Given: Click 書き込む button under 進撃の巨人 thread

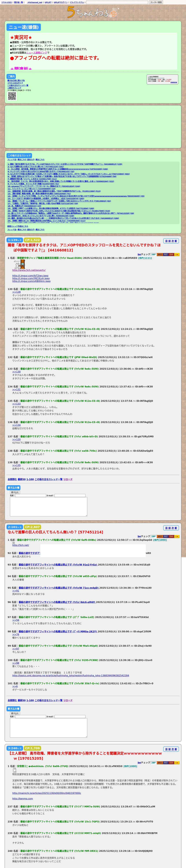Looking at the screenshot, I should 15,713.
